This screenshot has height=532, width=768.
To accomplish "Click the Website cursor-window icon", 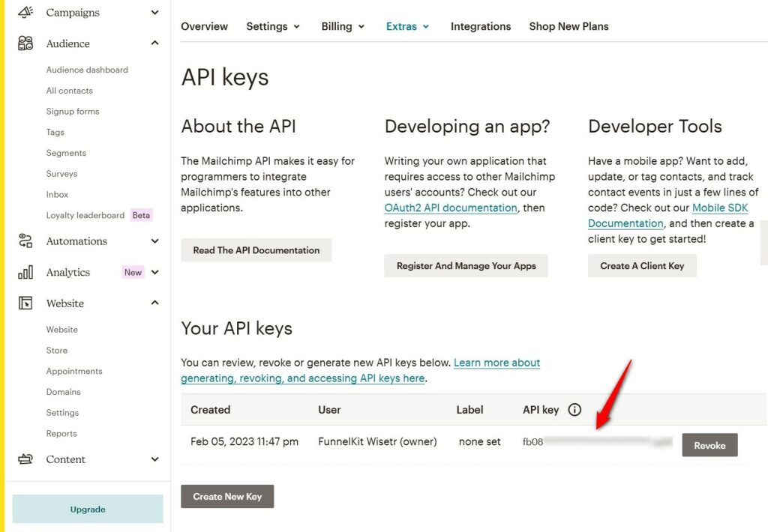I will 25,303.
